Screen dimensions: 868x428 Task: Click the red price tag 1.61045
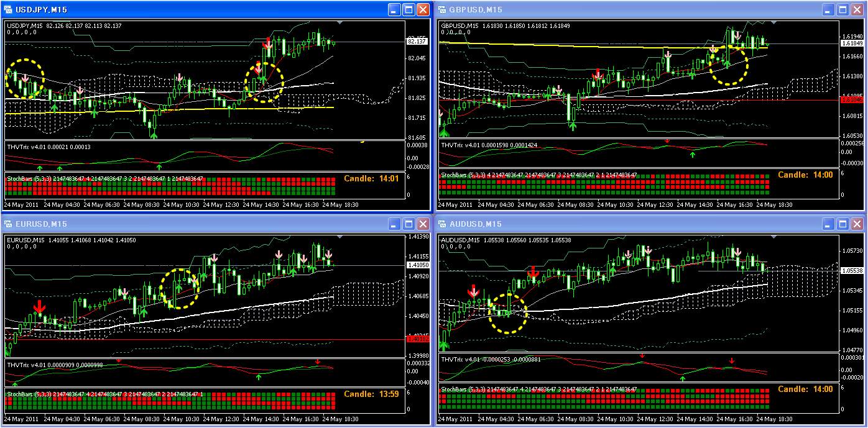point(851,99)
